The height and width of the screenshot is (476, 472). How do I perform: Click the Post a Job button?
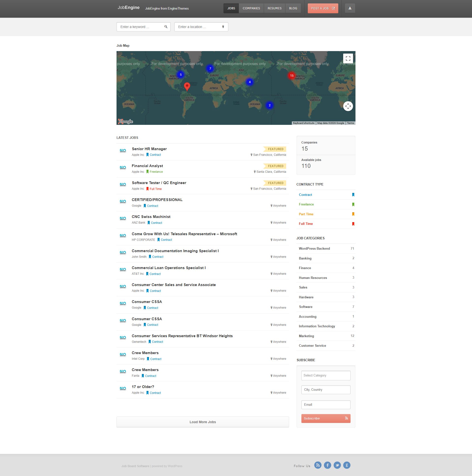coord(323,8)
